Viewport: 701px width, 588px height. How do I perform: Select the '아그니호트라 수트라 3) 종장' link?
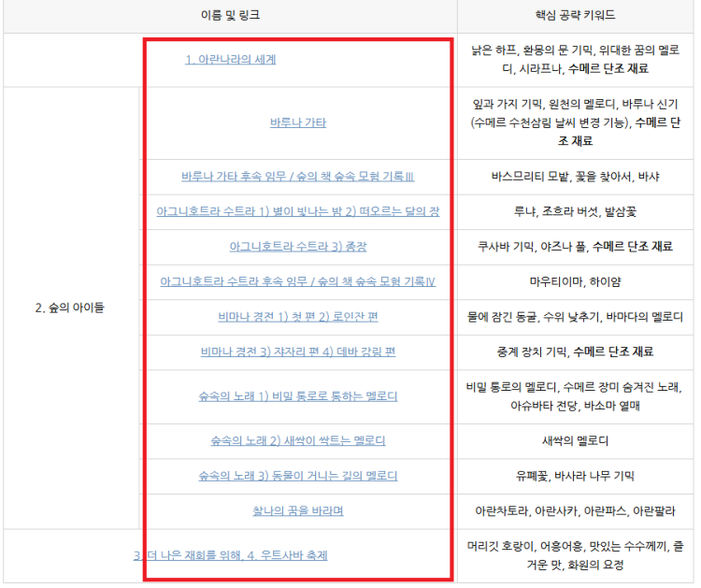pyautogui.click(x=297, y=247)
